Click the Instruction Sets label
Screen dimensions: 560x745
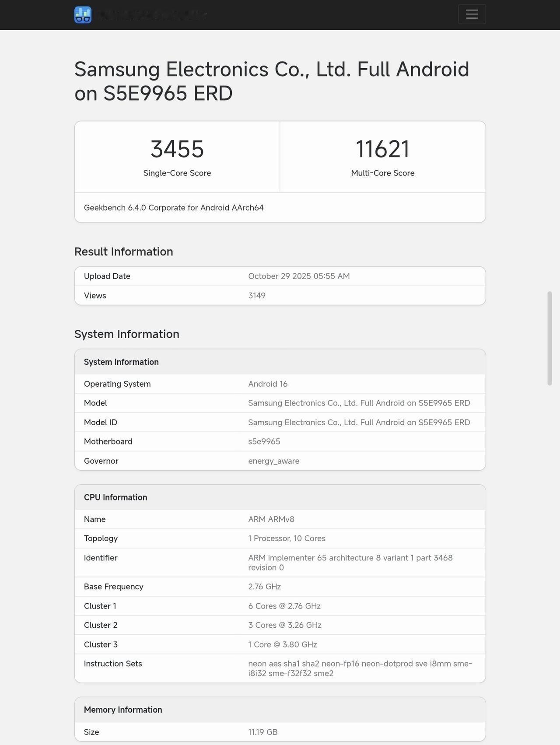[113, 664]
